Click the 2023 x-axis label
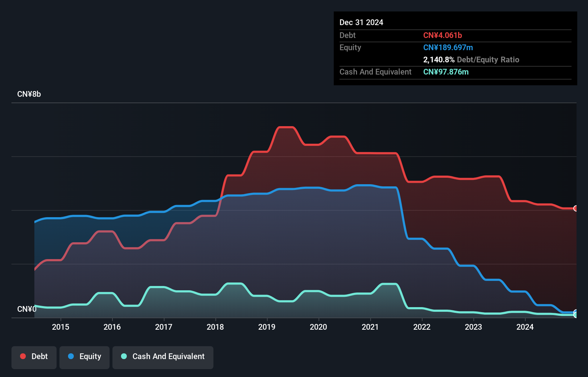This screenshot has width=588, height=377. pyautogui.click(x=473, y=327)
